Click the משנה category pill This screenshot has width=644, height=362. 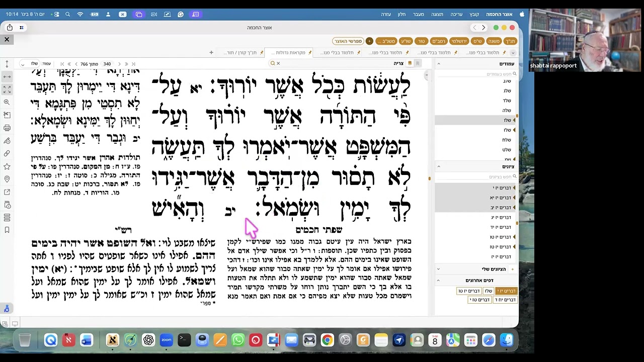coord(494,41)
